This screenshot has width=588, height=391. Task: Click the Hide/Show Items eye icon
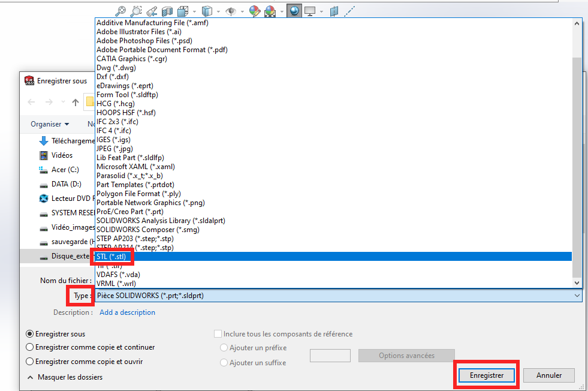point(231,11)
